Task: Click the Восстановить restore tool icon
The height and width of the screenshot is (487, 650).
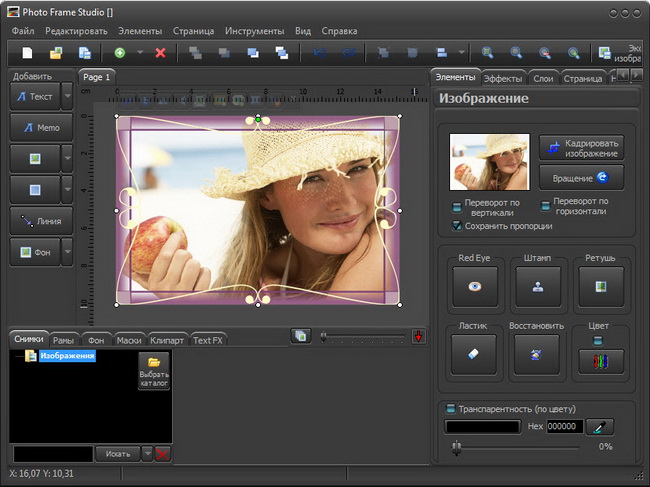Action: [x=537, y=353]
